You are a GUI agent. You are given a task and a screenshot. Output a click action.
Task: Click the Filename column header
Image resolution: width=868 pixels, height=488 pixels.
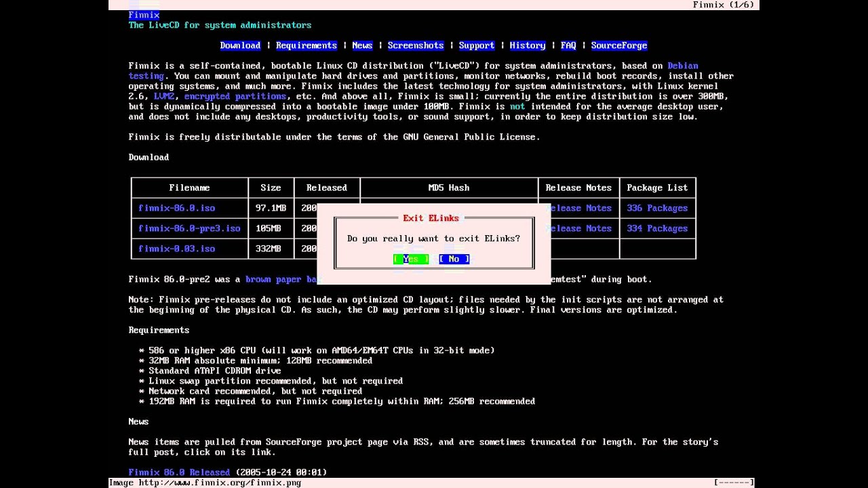(189, 188)
